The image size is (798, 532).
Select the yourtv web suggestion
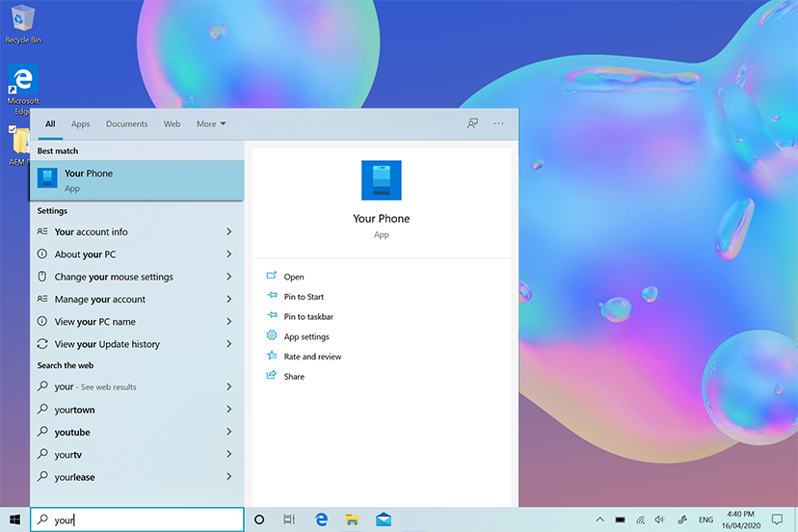[x=137, y=454]
